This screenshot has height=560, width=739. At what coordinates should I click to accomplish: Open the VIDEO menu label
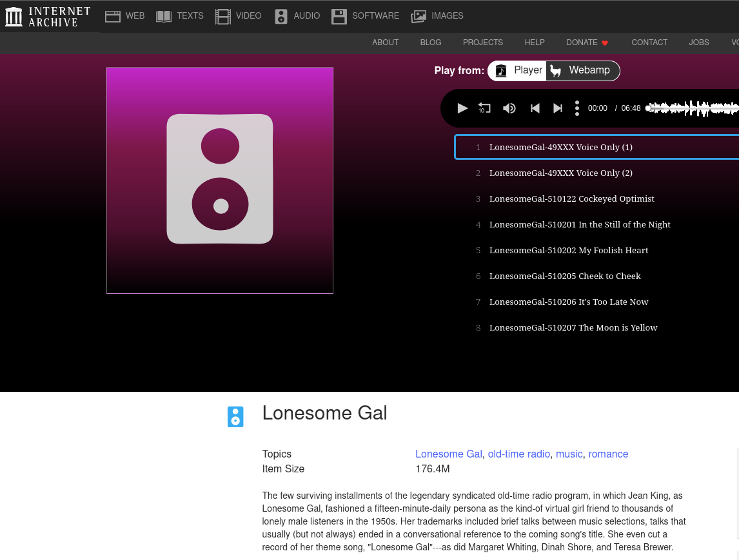249,16
